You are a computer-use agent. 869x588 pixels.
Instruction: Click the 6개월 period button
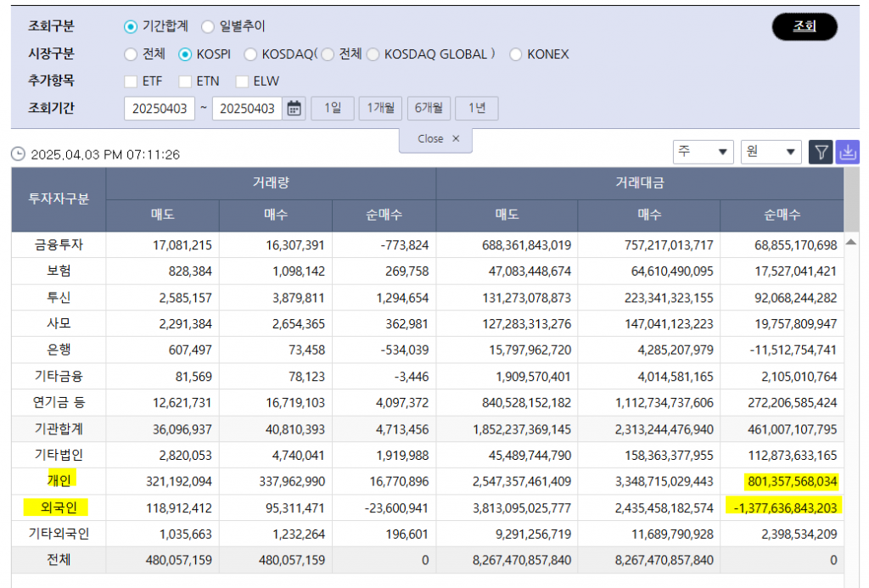pyautogui.click(x=429, y=109)
